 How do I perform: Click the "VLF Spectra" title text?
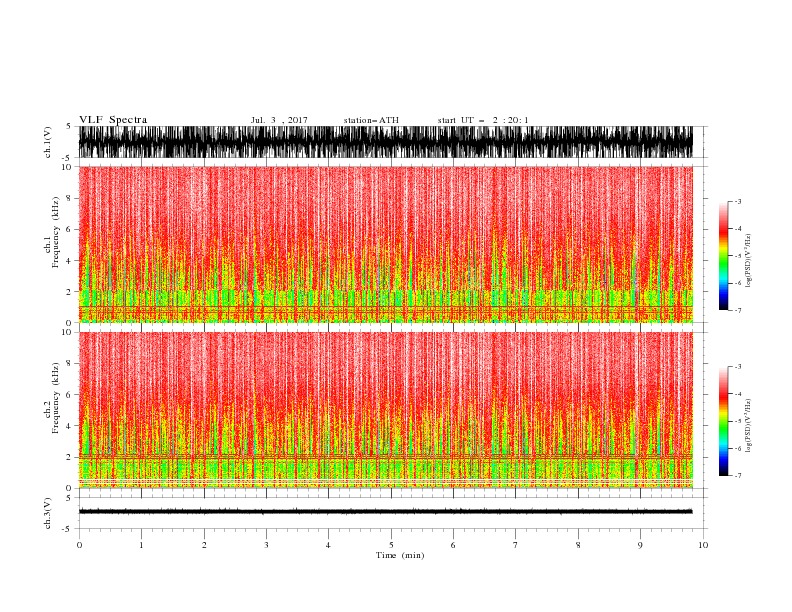click(113, 120)
